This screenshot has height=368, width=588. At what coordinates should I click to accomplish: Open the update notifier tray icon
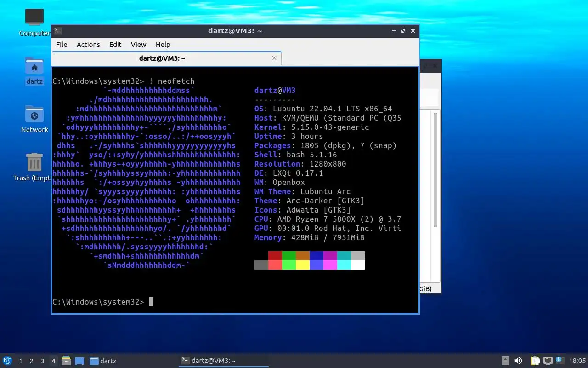(559, 360)
